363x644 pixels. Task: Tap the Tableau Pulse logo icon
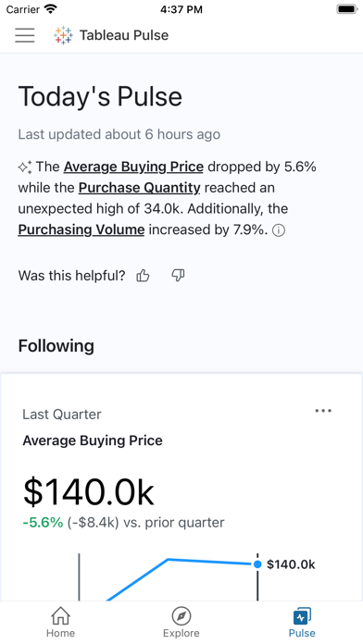point(63,35)
